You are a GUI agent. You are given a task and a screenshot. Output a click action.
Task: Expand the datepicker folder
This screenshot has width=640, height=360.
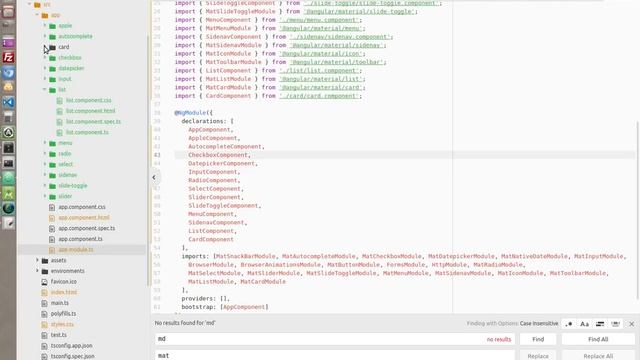tap(45, 68)
